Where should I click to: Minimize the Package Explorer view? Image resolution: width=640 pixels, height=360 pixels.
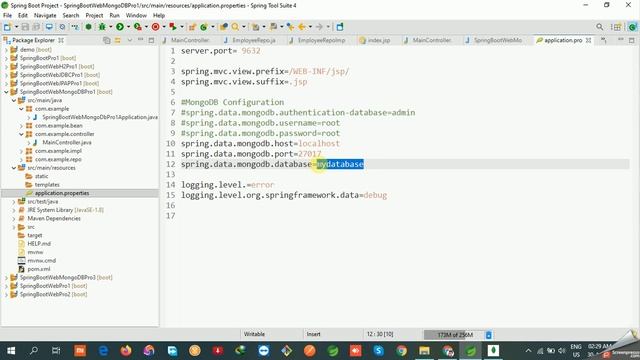[x=140, y=40]
